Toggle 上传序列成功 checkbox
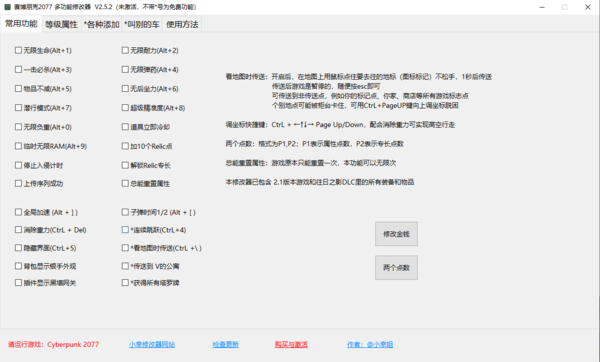 click(x=18, y=183)
